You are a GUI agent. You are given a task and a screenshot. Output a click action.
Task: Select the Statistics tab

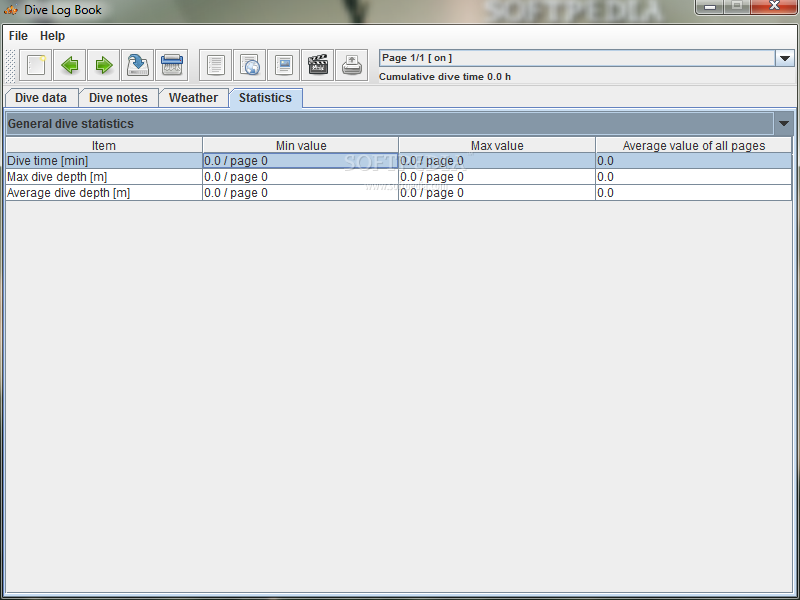[265, 97]
